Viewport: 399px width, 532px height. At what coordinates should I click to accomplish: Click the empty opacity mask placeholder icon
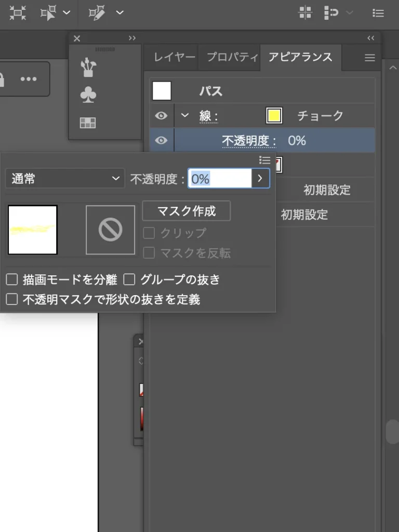110,230
